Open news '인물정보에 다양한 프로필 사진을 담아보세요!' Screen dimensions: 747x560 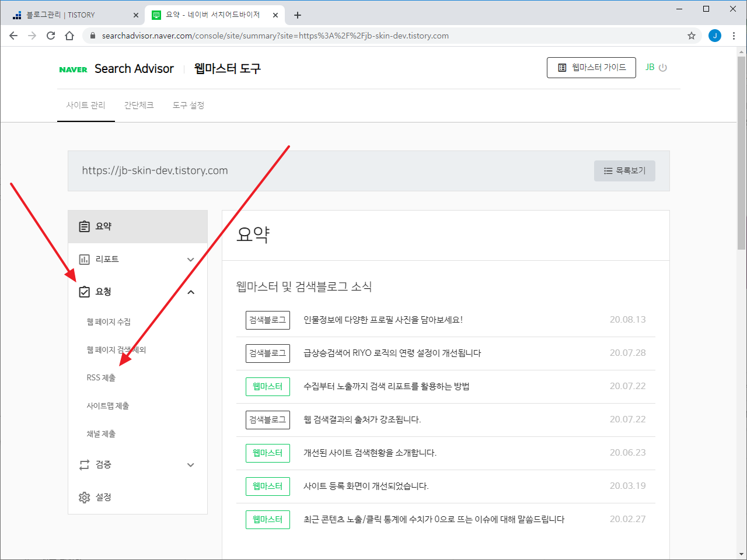(383, 320)
